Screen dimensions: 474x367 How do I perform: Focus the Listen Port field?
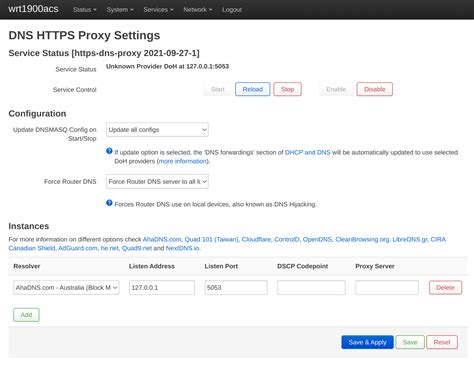pyautogui.click(x=236, y=287)
